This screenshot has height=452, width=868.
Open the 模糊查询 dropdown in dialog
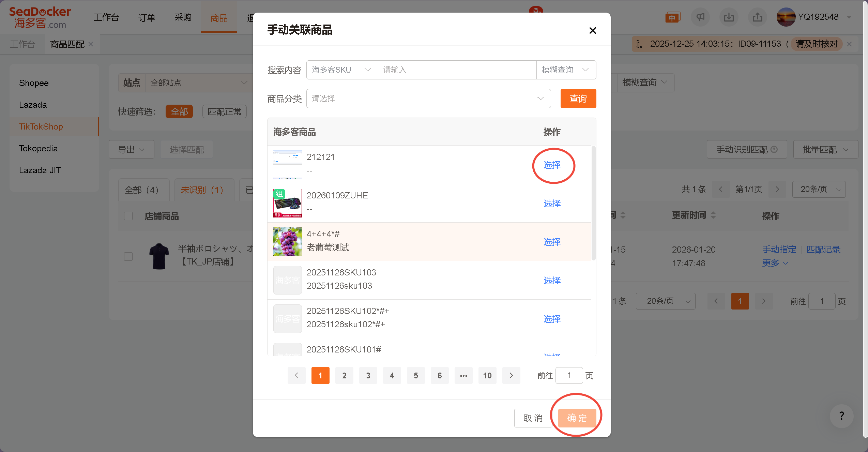(566, 70)
